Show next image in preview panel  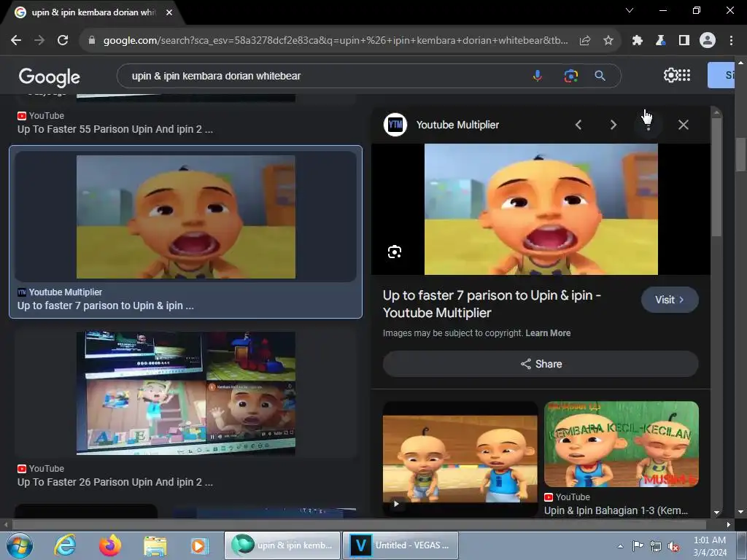pyautogui.click(x=613, y=125)
